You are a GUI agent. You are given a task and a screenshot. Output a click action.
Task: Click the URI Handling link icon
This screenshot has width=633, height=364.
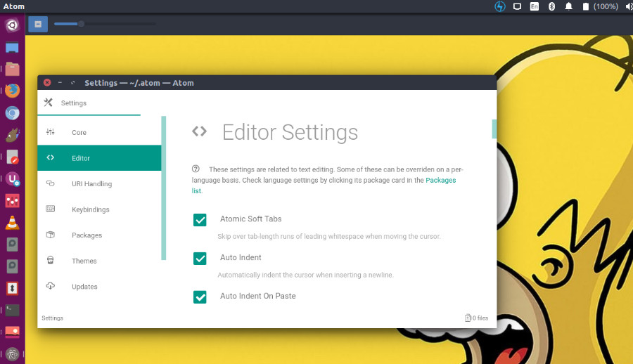click(x=51, y=183)
